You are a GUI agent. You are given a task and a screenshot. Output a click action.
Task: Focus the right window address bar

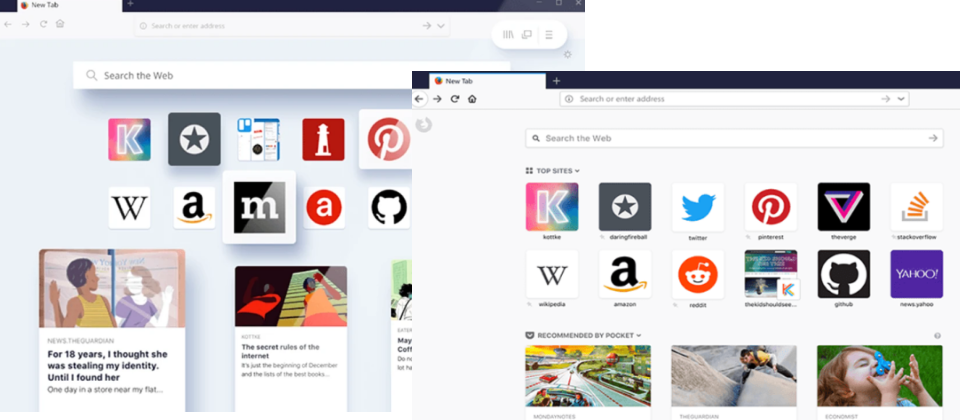pos(734,99)
